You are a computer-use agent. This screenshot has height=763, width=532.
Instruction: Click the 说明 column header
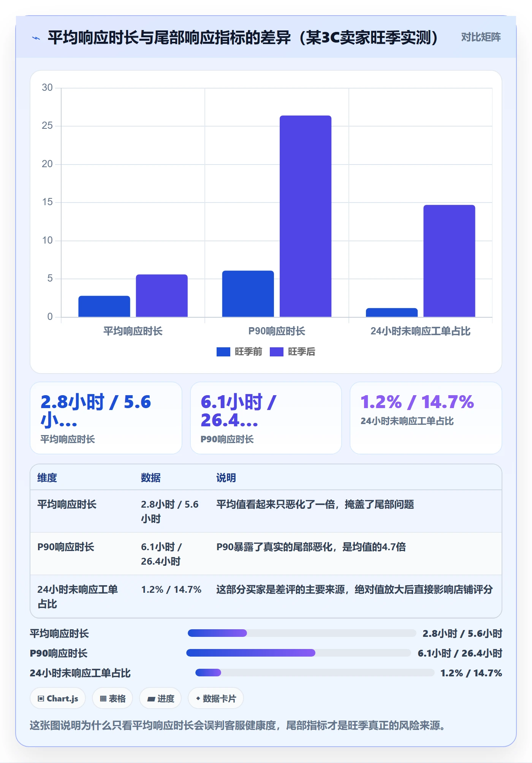226,478
